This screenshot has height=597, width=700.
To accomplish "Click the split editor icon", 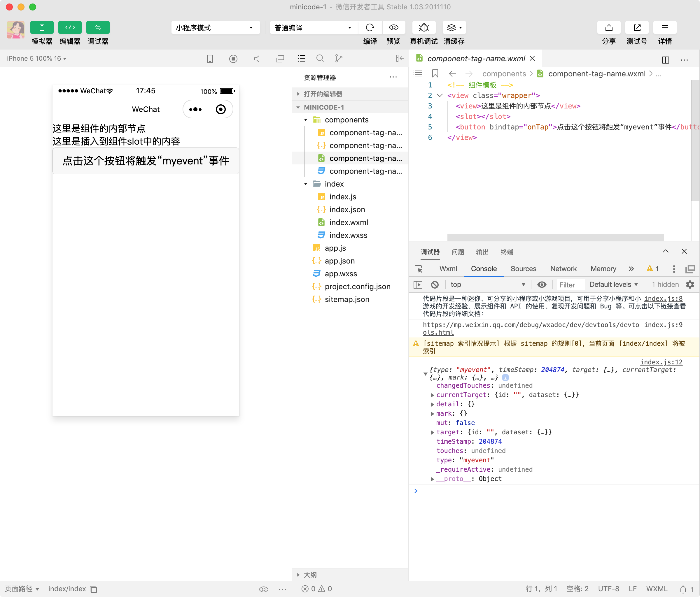I will point(665,60).
